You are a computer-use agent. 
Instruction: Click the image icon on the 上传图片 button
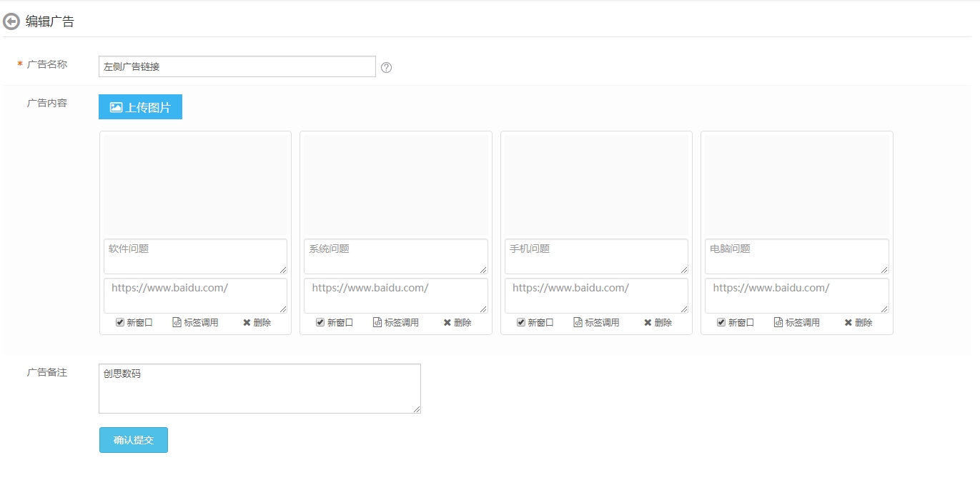tap(116, 107)
